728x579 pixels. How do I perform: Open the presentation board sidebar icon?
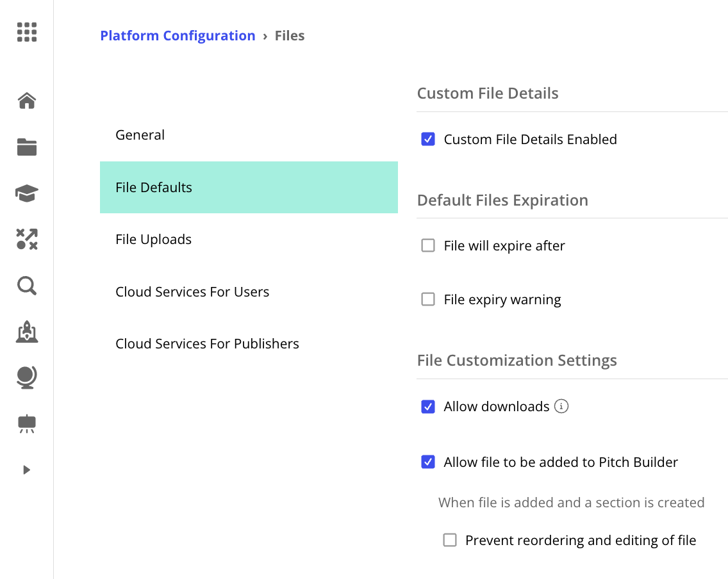click(27, 423)
